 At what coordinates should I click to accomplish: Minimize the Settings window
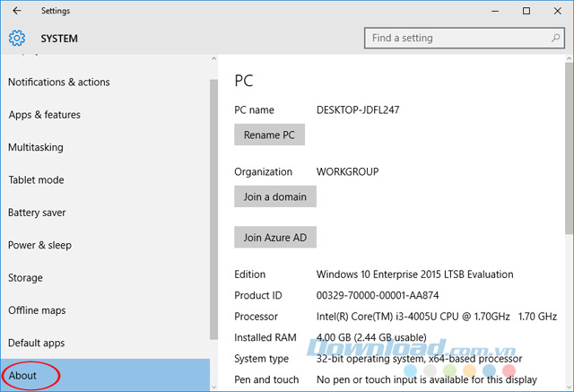click(x=485, y=11)
